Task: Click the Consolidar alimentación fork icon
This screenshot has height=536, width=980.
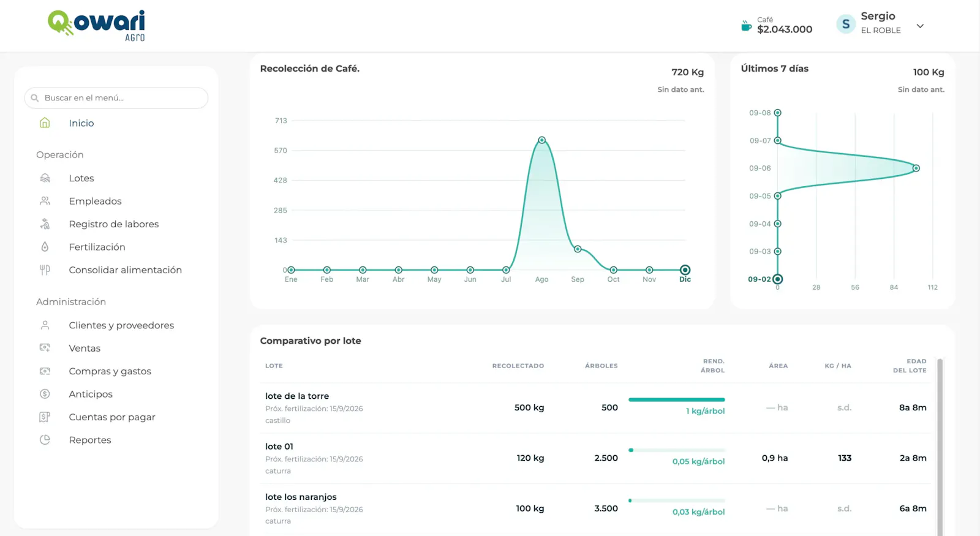Action: (45, 270)
